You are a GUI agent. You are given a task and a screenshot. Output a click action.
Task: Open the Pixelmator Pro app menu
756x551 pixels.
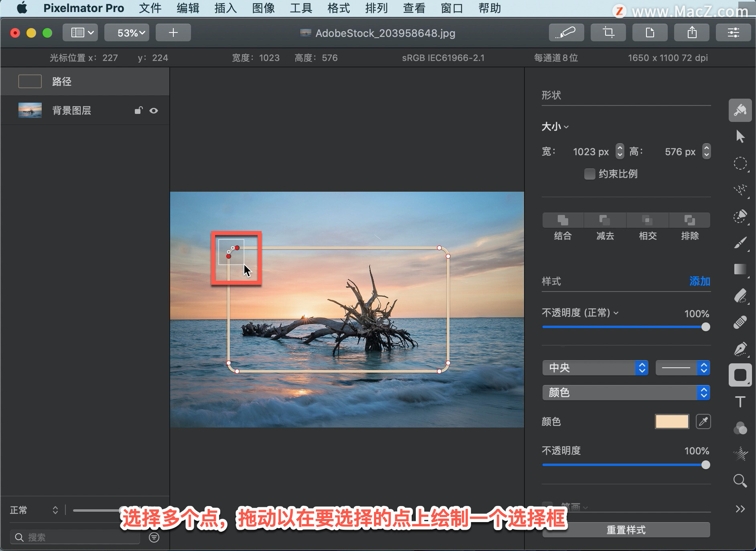pyautogui.click(x=83, y=8)
